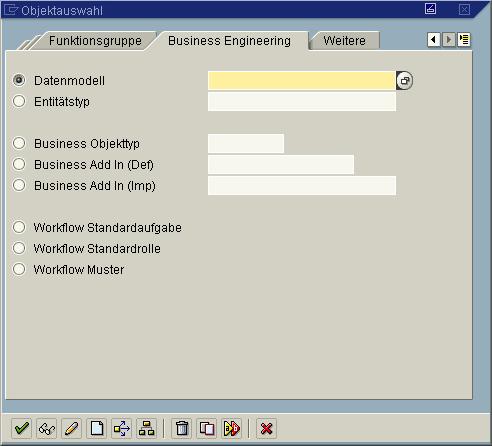Click the tab scroll right arrow
This screenshot has width=492, height=446.
(449, 40)
